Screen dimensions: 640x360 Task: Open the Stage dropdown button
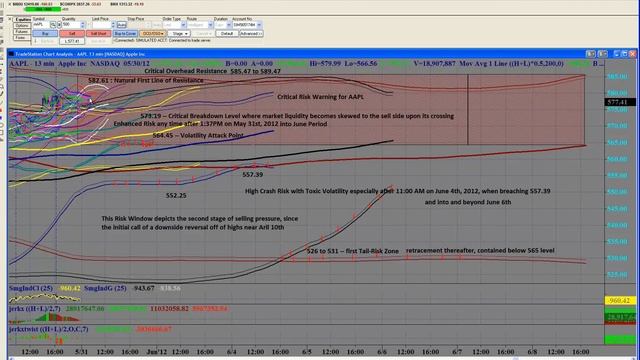click(179, 33)
